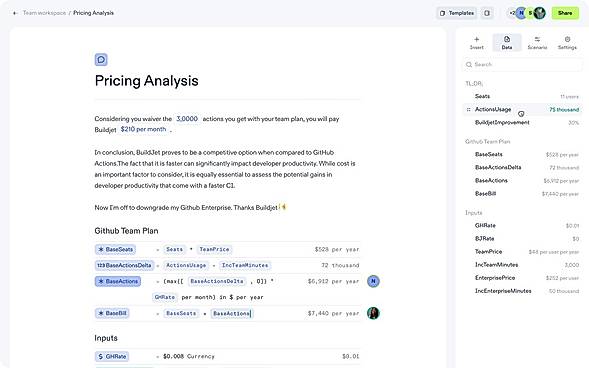This screenshot has height=368, width=589.
Task: Open the N collaborator avatar in header
Action: pyautogui.click(x=521, y=13)
